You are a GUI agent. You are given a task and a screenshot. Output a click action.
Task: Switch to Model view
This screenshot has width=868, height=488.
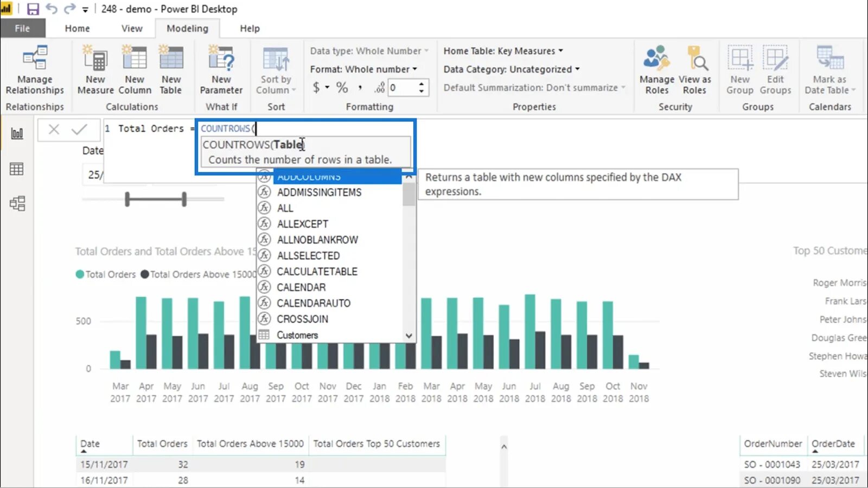[17, 203]
